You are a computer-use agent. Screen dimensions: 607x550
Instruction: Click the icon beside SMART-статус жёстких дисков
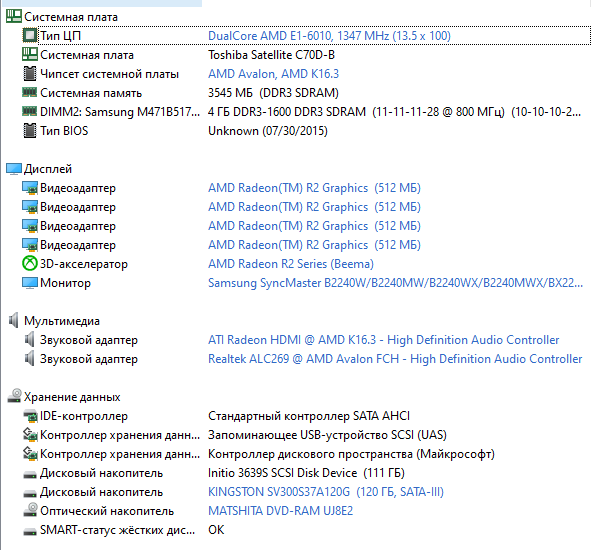coord(30,531)
